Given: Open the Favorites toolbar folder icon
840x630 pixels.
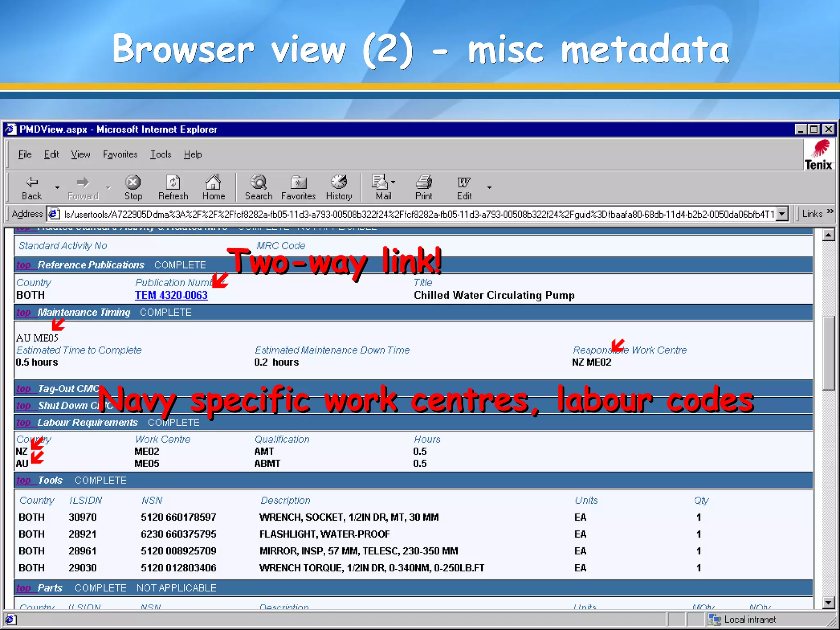Looking at the screenshot, I should [298, 182].
